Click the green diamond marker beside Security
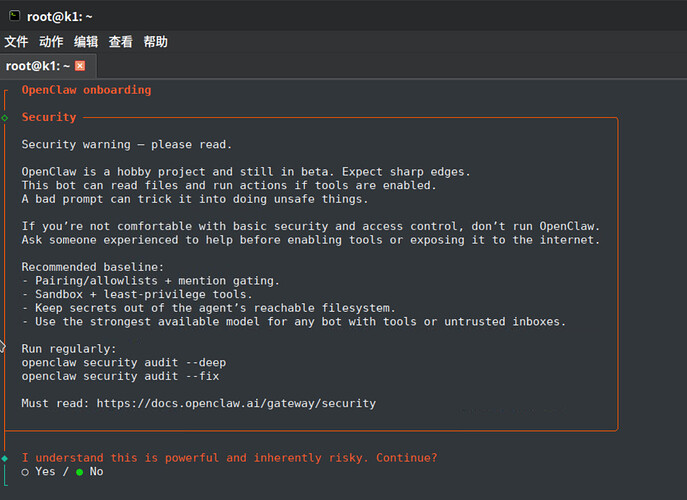This screenshot has width=687, height=500. (5, 118)
